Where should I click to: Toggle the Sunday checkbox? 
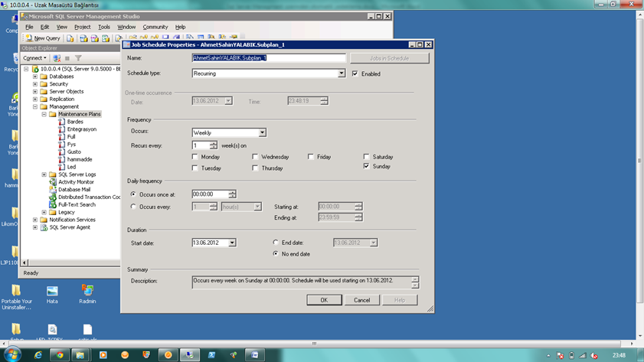(367, 166)
